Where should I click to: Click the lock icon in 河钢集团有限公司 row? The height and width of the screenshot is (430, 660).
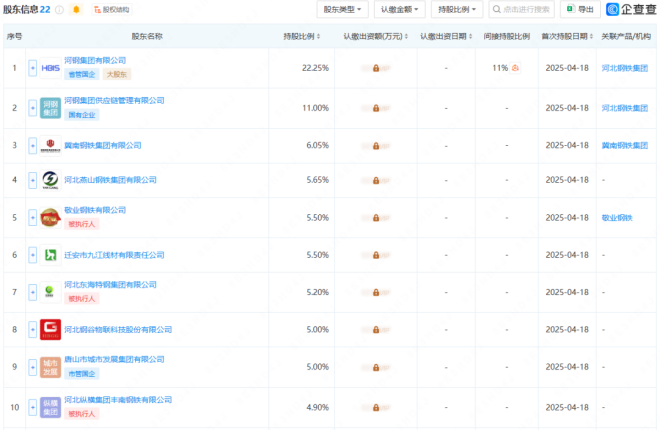pyautogui.click(x=376, y=68)
